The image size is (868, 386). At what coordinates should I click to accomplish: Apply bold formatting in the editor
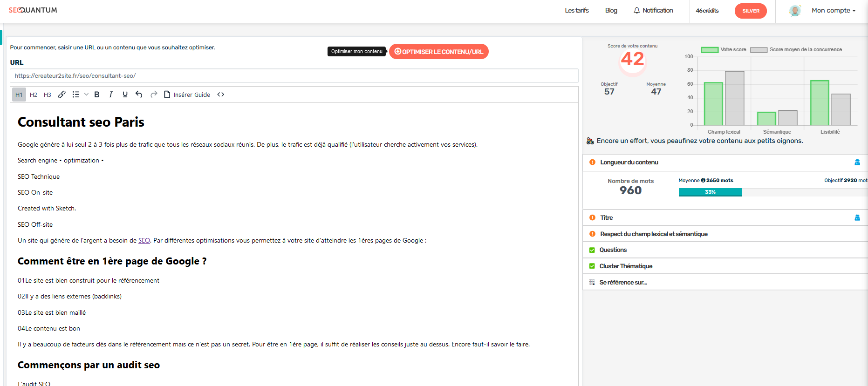[x=97, y=95]
